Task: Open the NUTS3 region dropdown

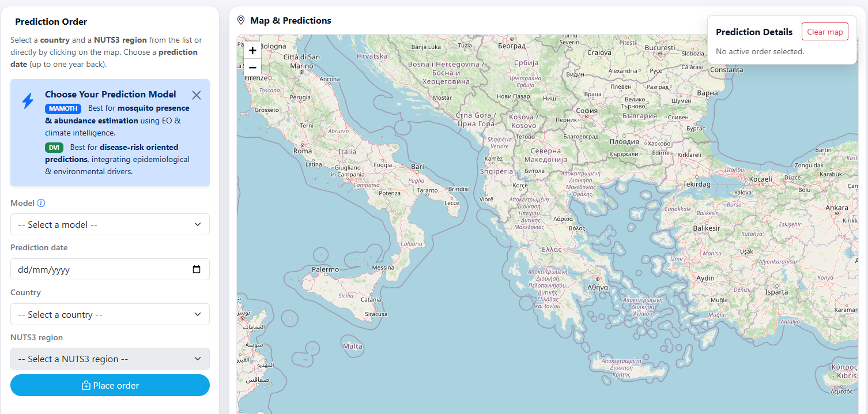Action: [x=110, y=359]
